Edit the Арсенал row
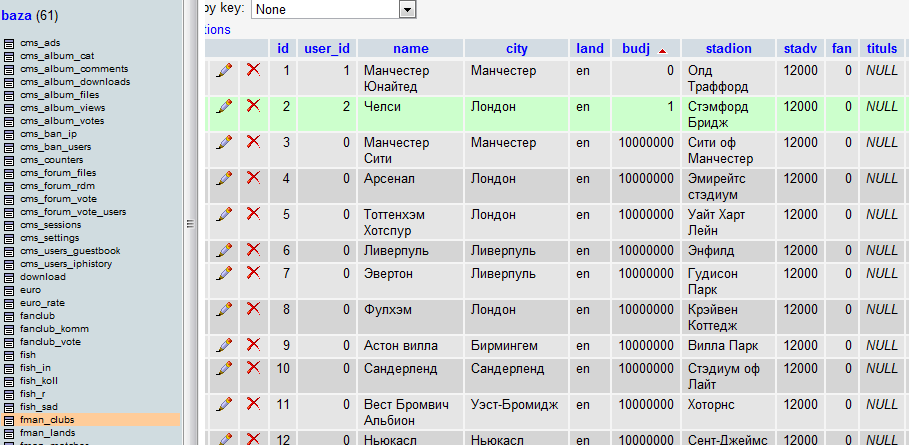This screenshot has height=445, width=909. [224, 178]
